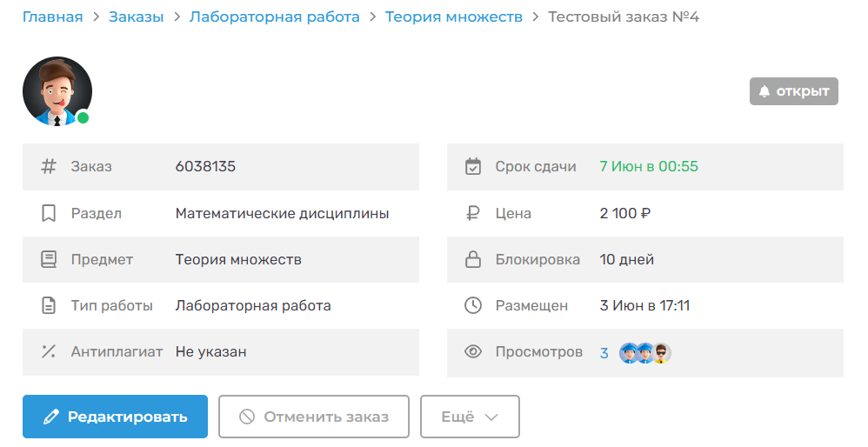Click the ruble icon beside Цена
The width and height of the screenshot is (868, 447).
coord(473,213)
